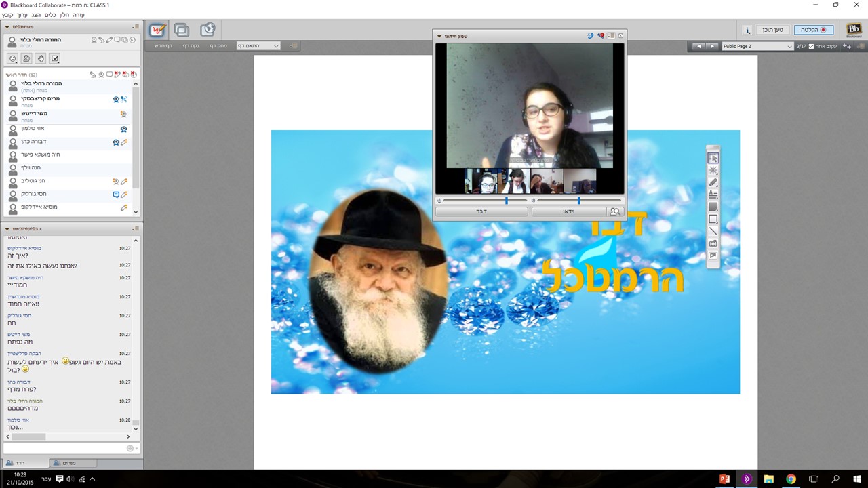Screen dimensions: 868x488
Task: Open PowerPoint from the Windows taskbar
Action: pyautogui.click(x=724, y=479)
